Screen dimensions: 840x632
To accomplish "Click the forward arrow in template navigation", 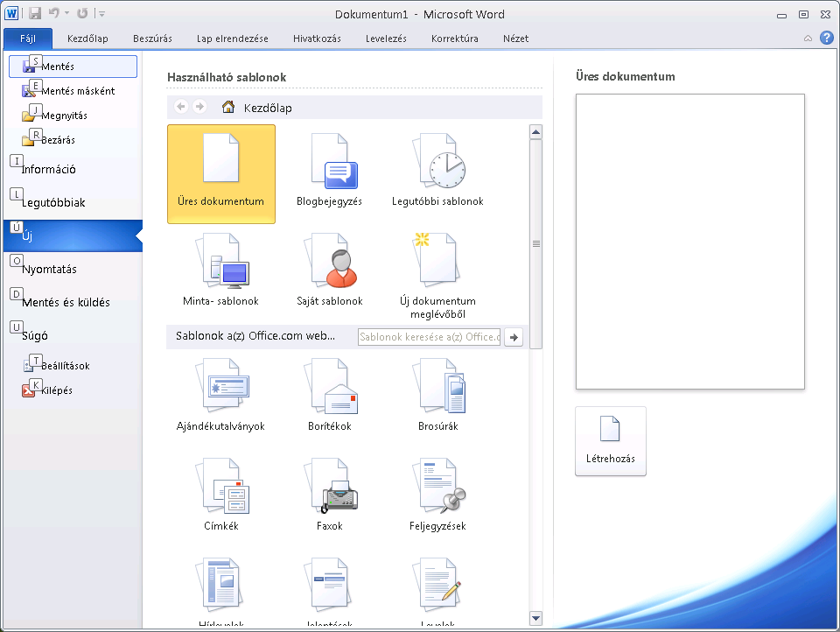I will tap(199, 107).
